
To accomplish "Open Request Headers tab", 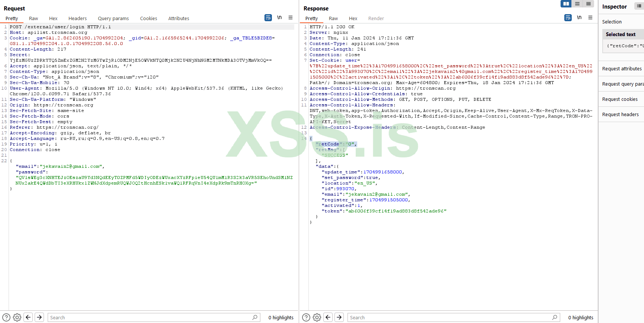I will pos(77,18).
